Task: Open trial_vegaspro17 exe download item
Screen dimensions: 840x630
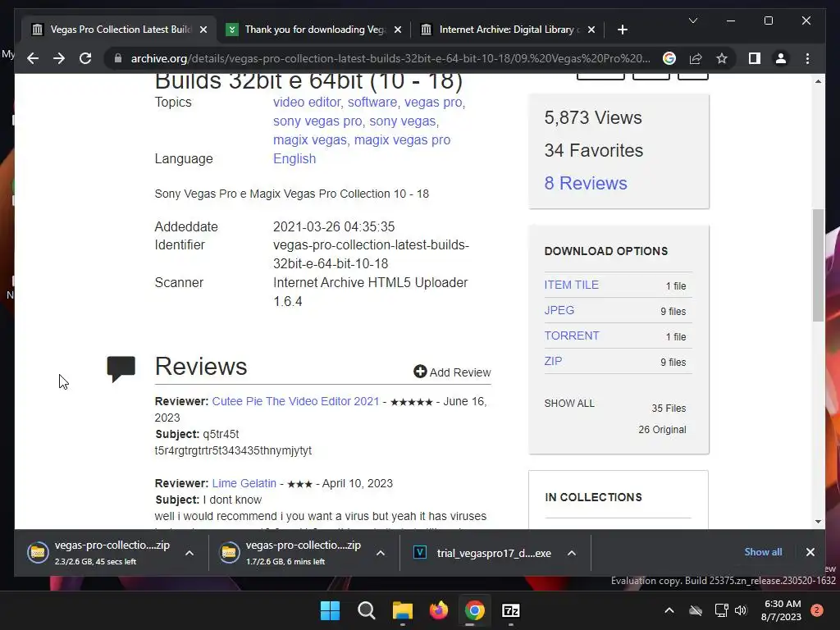Action: [482, 553]
